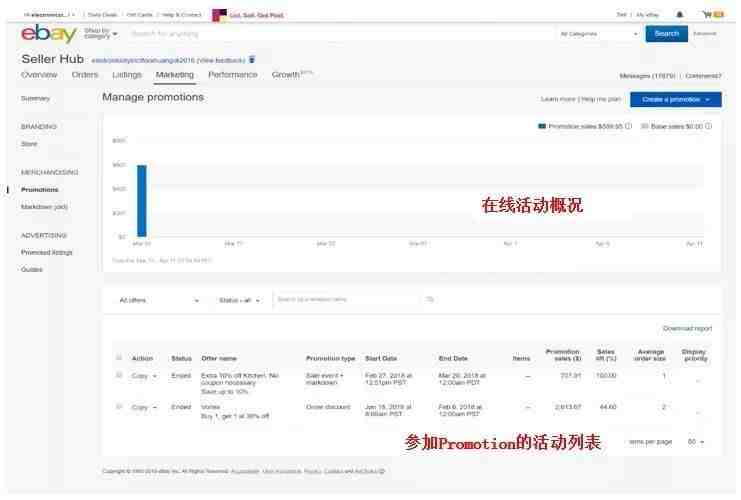Open the Status - all filter dropdown

coord(239,300)
